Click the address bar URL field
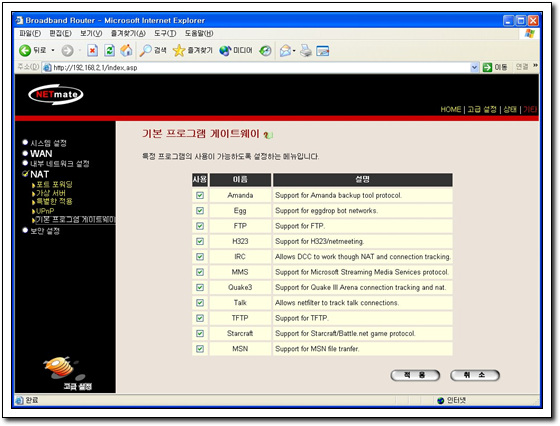The height and width of the screenshot is (426, 560). (261, 67)
